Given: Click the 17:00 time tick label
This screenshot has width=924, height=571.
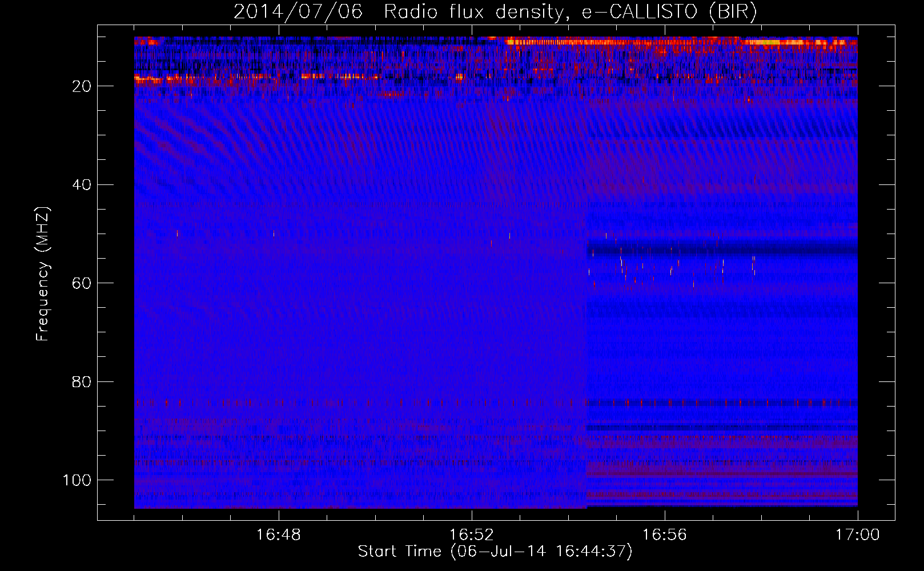Looking at the screenshot, I should coord(857,535).
